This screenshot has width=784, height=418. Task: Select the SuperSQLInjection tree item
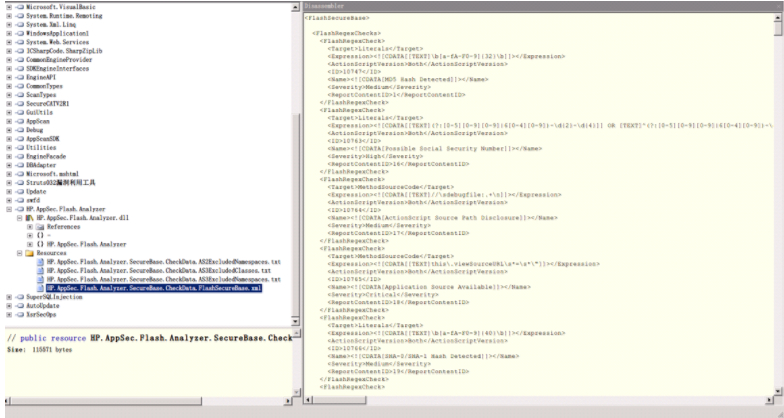(54, 297)
